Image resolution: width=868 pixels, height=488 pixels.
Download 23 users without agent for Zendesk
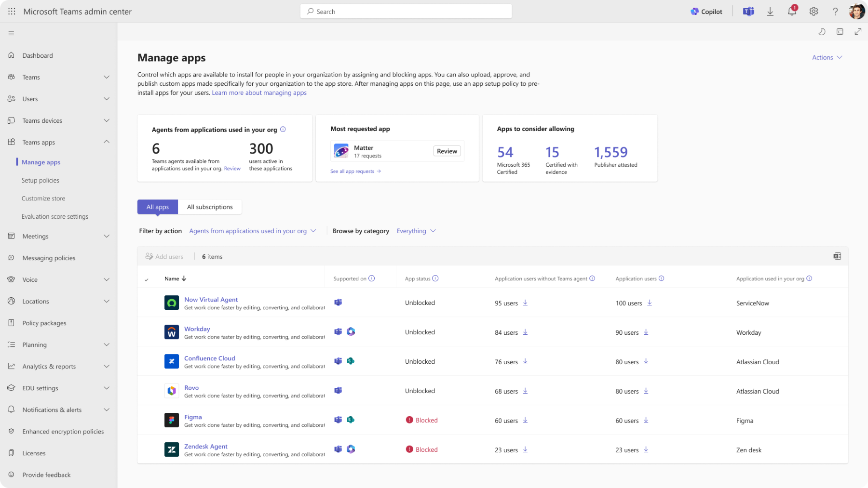525,450
